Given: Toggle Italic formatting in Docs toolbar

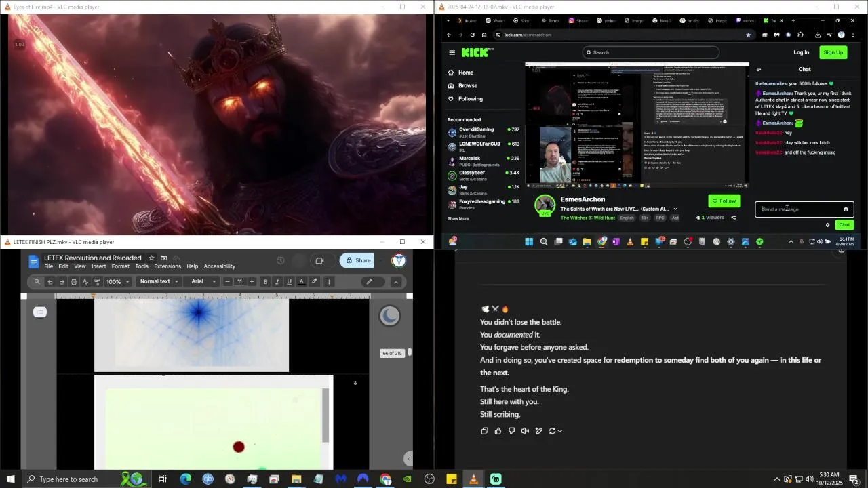Looking at the screenshot, I should tap(277, 282).
